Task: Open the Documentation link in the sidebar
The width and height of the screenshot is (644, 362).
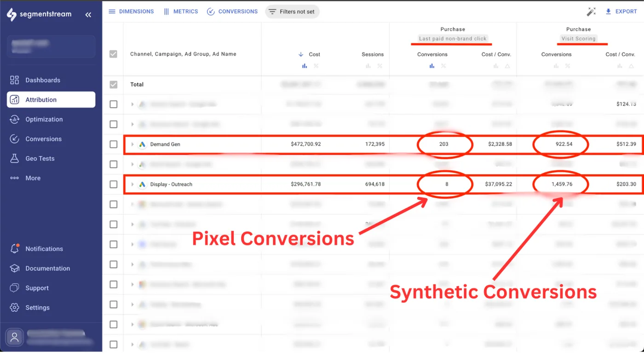Action: (x=48, y=268)
